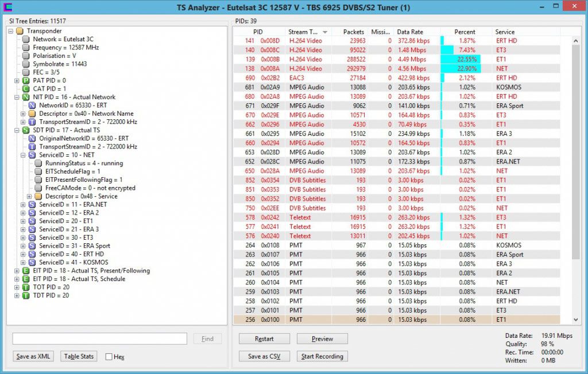This screenshot has height=374, width=588.
Task: Click the Save as XML button
Action: click(x=33, y=356)
